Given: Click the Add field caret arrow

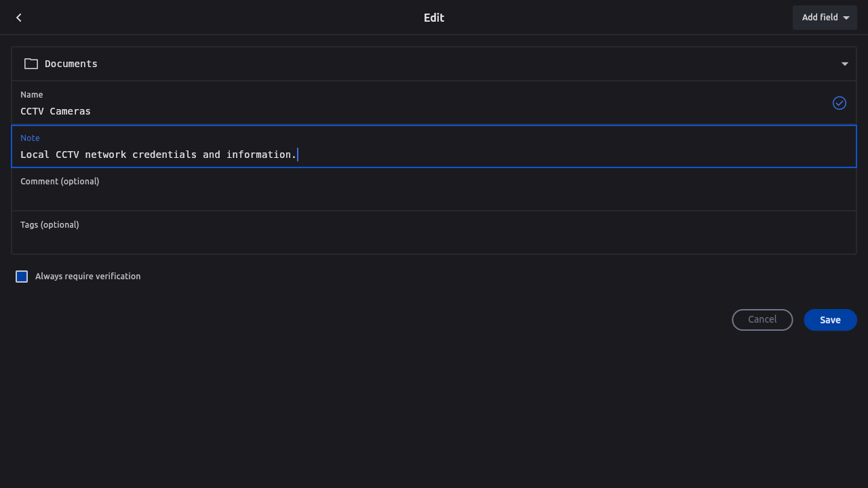Looking at the screenshot, I should (846, 18).
